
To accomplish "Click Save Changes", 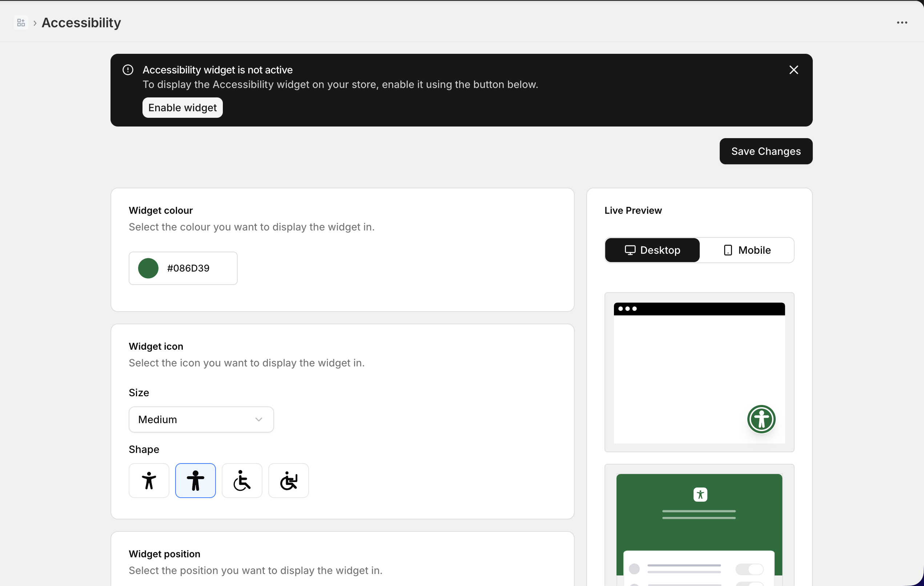I will click(766, 151).
